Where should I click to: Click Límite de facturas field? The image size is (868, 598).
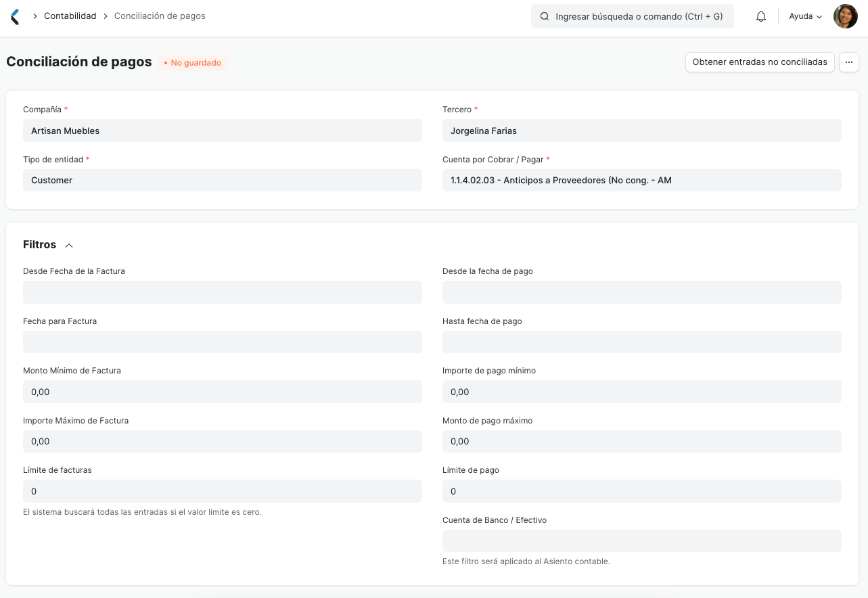(x=223, y=491)
